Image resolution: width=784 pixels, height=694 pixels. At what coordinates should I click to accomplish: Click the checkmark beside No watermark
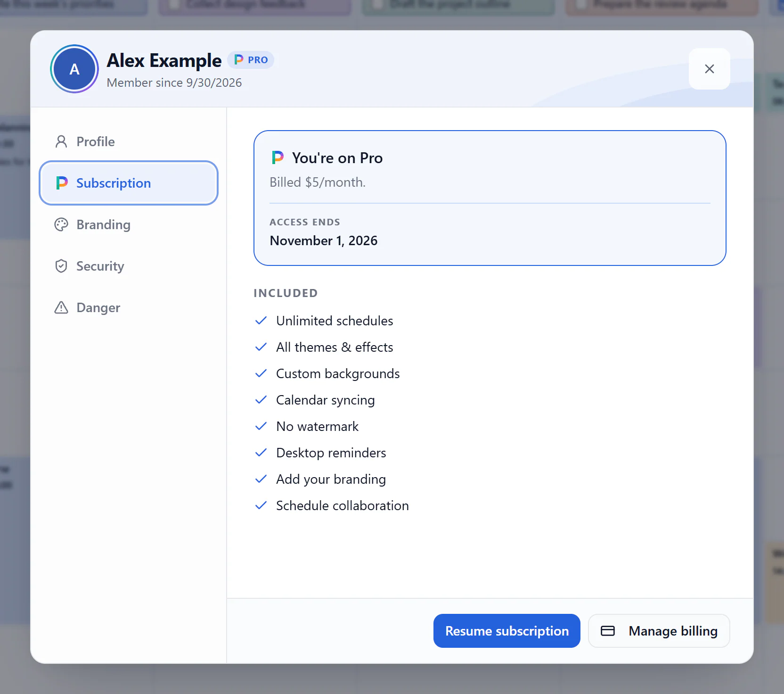click(x=261, y=426)
